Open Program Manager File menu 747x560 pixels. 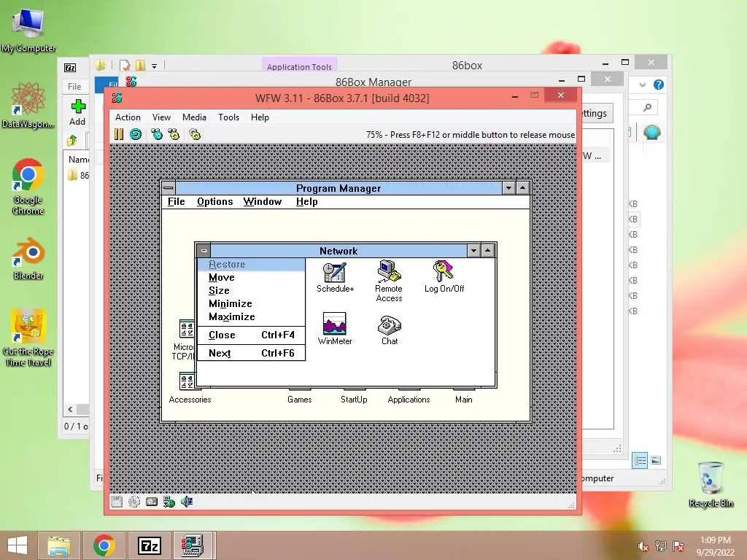point(177,201)
